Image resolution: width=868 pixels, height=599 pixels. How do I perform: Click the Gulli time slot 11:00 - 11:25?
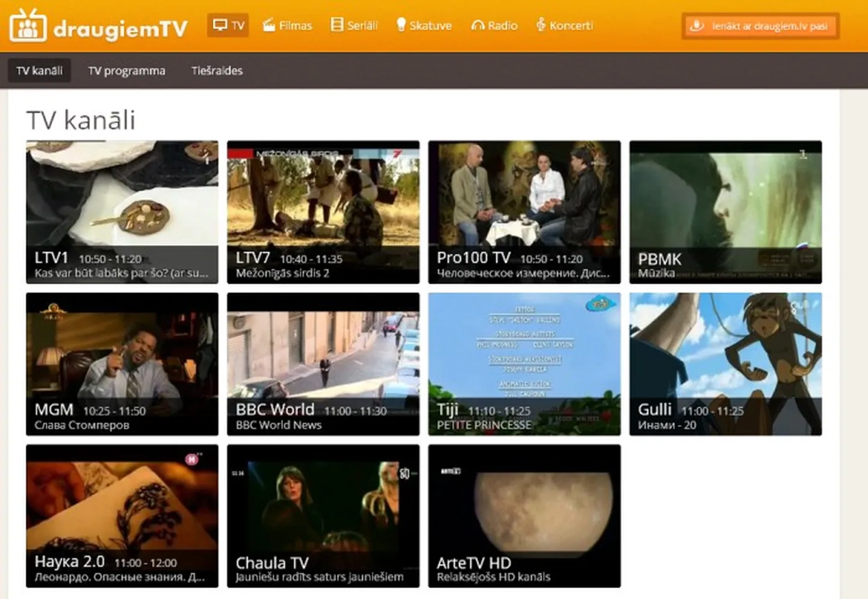tap(713, 411)
